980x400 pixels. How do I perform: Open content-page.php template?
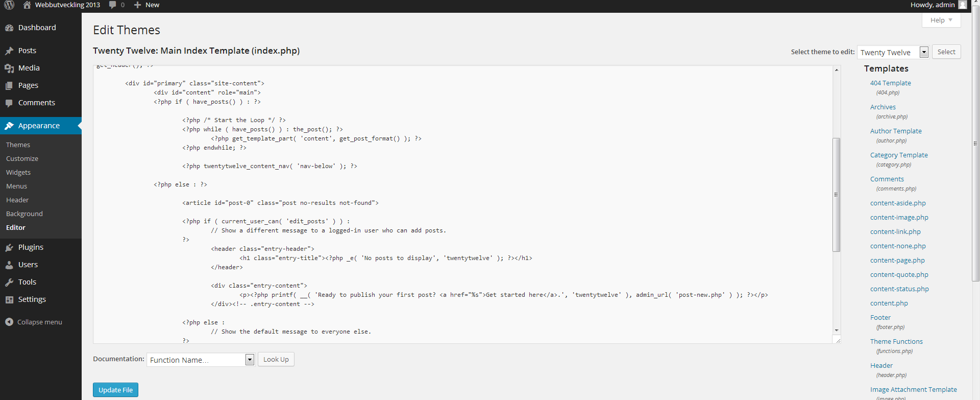(897, 260)
